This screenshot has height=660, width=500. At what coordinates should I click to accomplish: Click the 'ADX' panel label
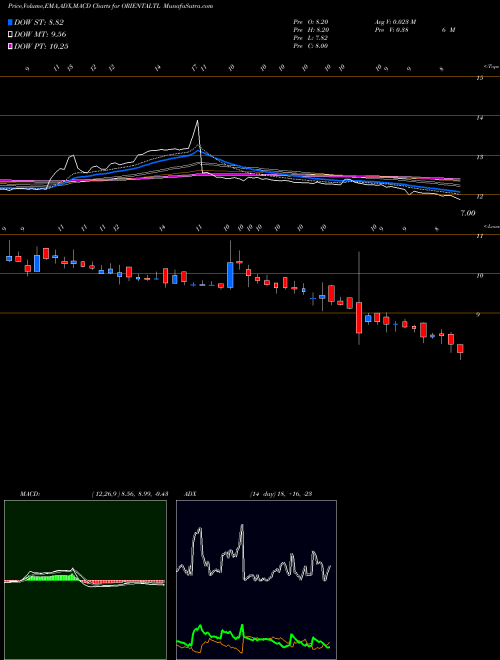[x=190, y=494]
